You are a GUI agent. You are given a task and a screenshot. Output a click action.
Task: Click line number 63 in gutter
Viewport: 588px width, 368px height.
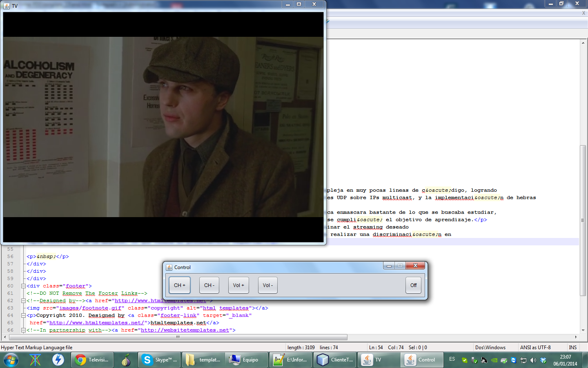click(10, 308)
